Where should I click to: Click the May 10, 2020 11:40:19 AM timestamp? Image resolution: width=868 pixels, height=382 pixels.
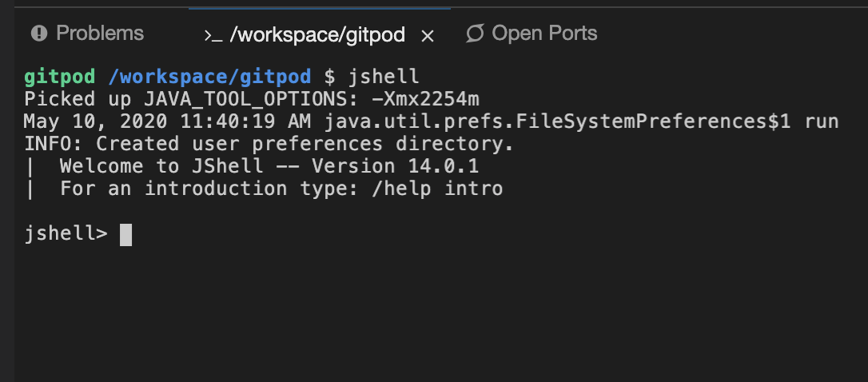[x=168, y=121]
